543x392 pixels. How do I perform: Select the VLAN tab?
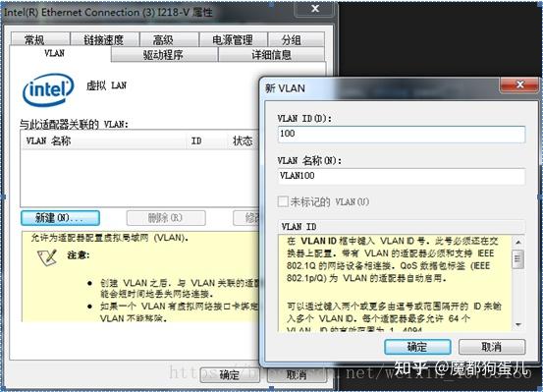[x=60, y=54]
